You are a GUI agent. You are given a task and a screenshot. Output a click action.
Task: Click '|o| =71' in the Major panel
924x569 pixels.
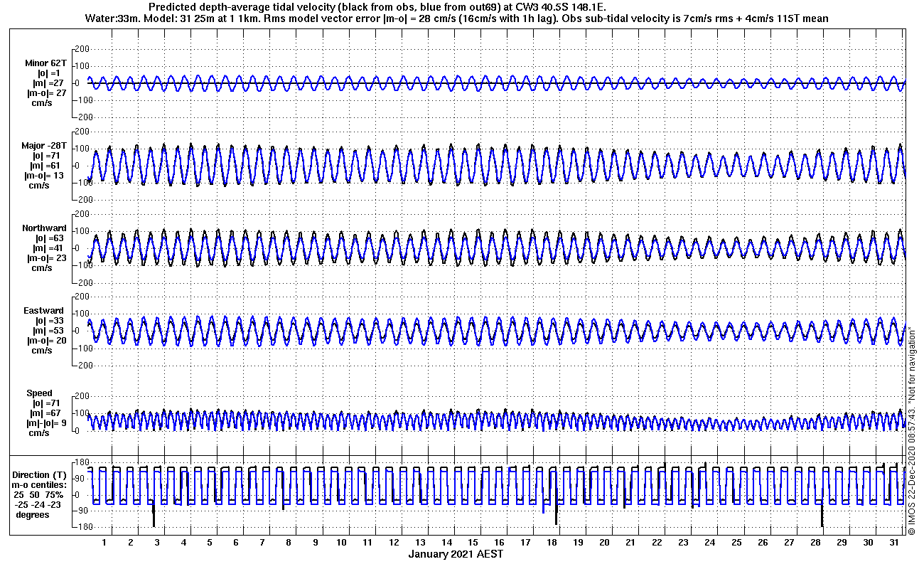pyautogui.click(x=47, y=156)
